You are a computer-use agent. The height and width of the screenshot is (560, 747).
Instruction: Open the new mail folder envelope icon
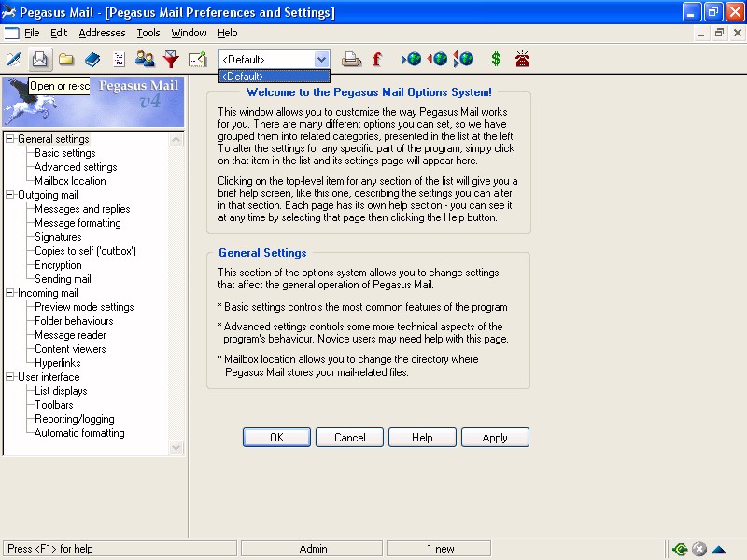[x=39, y=60]
